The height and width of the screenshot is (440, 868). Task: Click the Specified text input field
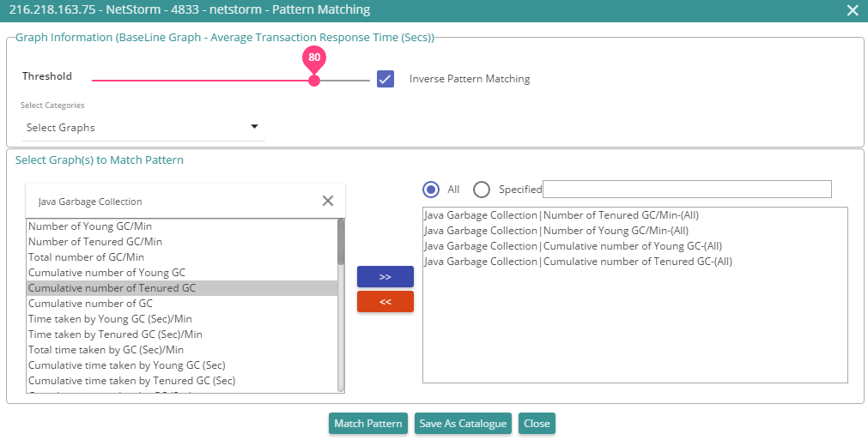pyautogui.click(x=687, y=189)
